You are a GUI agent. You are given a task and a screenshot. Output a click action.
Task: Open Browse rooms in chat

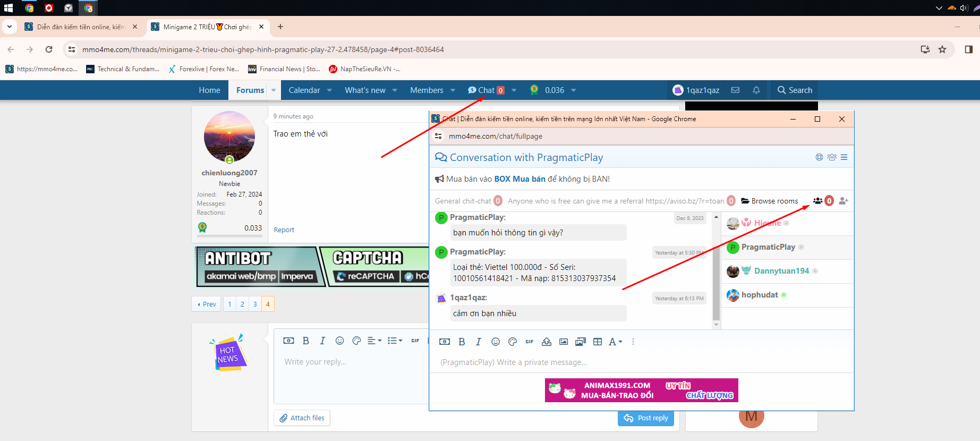click(x=770, y=201)
